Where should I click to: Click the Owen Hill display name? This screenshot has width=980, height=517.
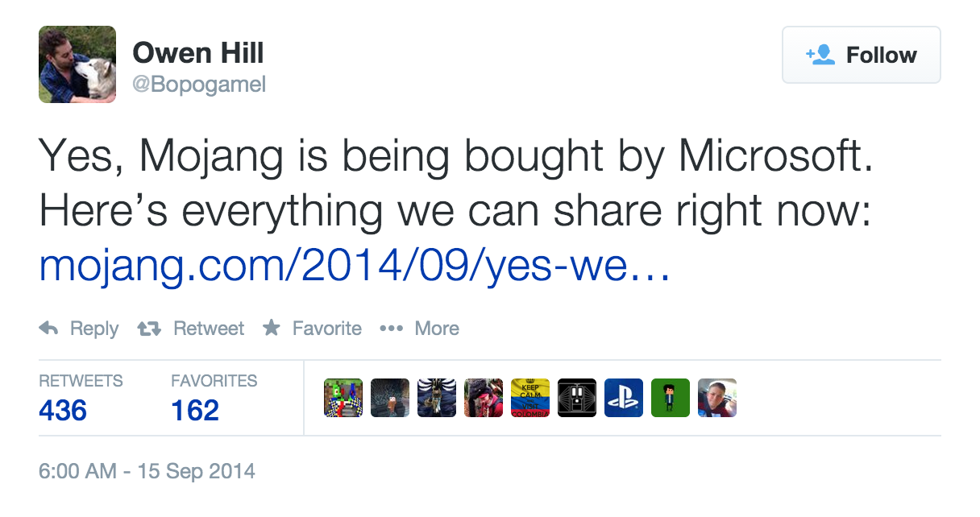click(198, 53)
